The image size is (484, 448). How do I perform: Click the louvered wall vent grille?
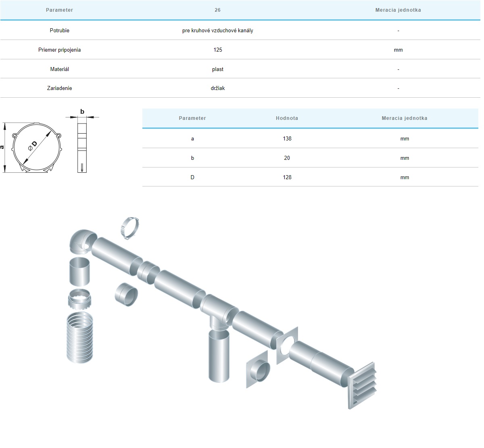tap(362, 385)
